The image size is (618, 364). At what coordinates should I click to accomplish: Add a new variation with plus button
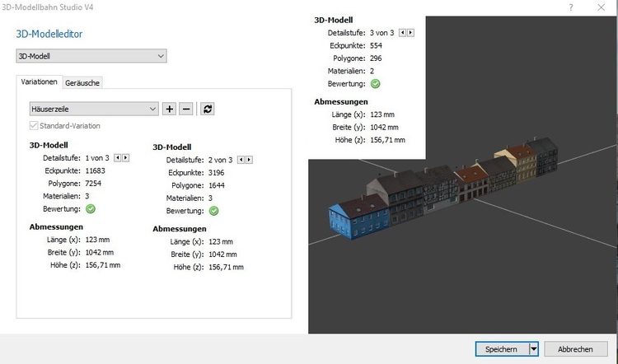(x=169, y=109)
